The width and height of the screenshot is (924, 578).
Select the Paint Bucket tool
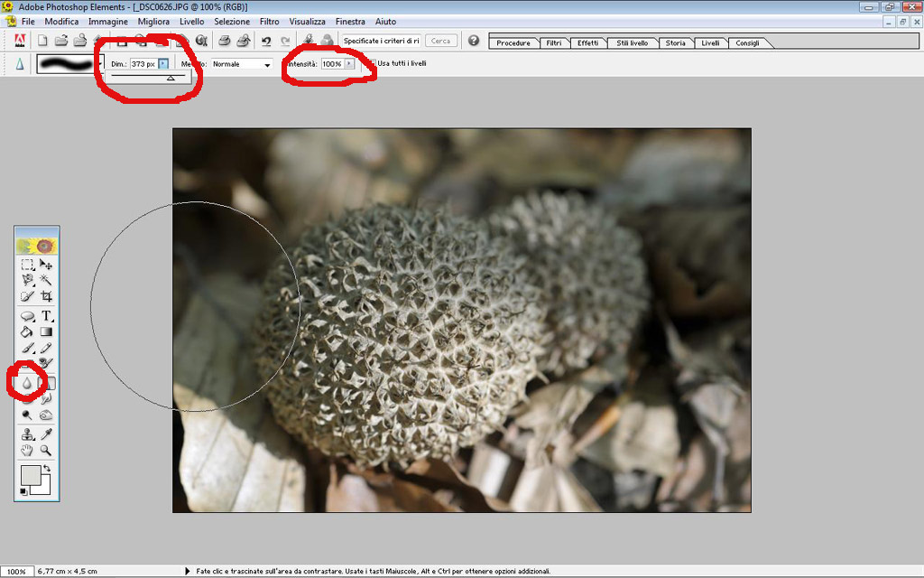28,331
